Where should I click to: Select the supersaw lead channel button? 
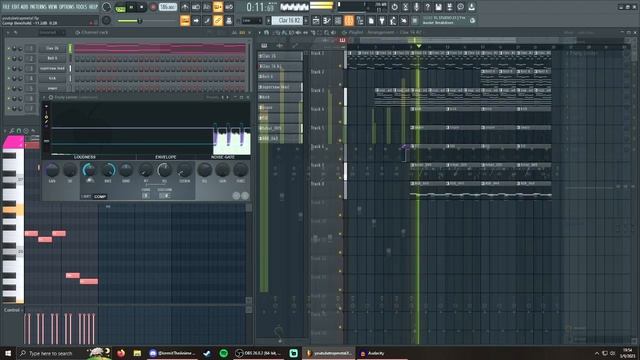(x=53, y=68)
